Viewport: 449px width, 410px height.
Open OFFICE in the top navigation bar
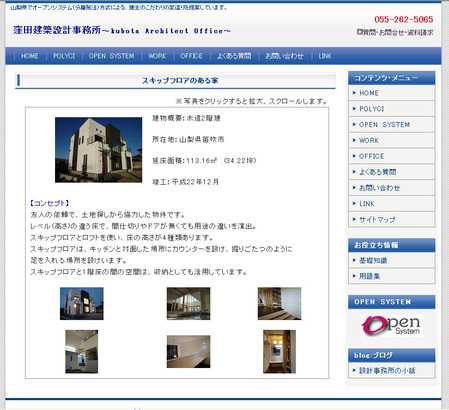(191, 56)
